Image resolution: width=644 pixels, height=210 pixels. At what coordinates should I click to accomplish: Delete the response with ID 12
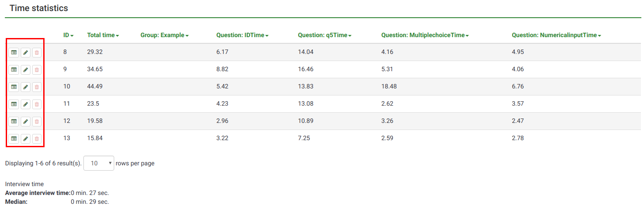[x=37, y=121]
